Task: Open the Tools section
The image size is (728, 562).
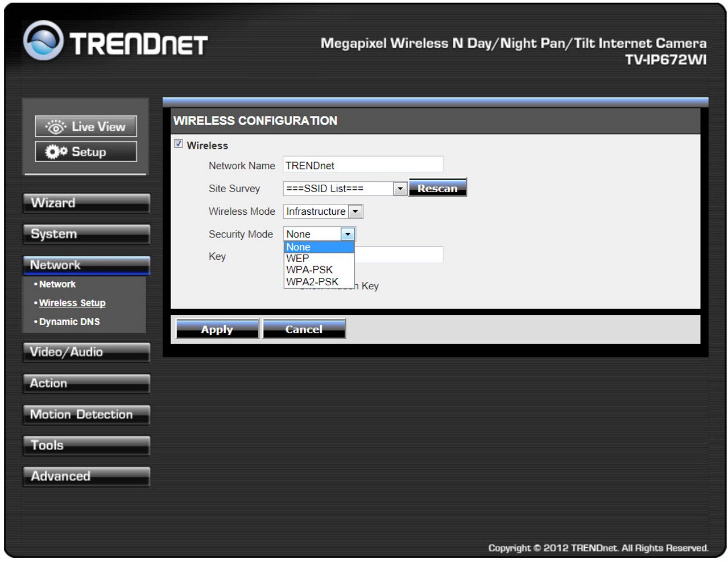Action: pyautogui.click(x=86, y=445)
